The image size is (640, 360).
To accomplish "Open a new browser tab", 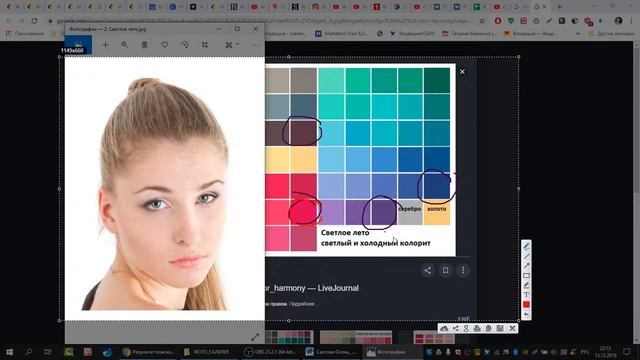I will coord(560,7).
